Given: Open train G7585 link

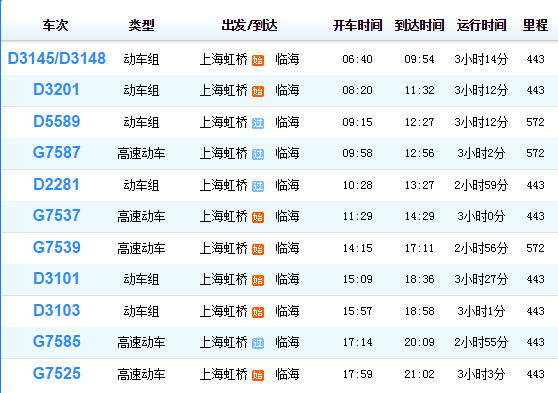Looking at the screenshot, I should (x=56, y=342).
